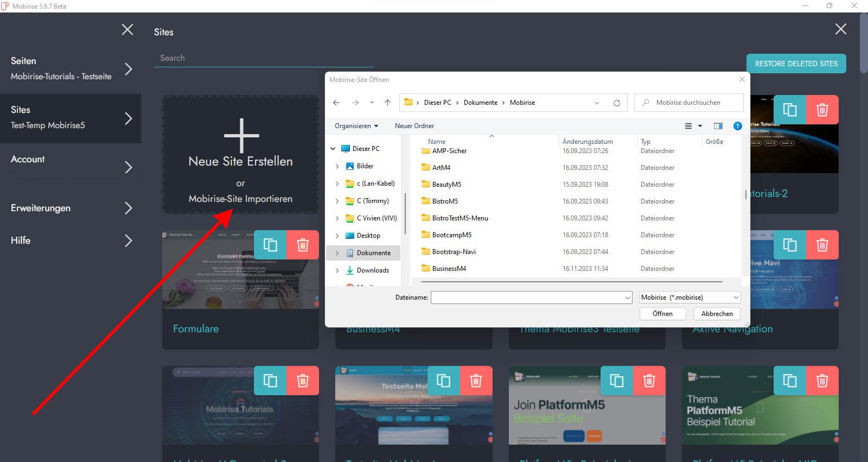Click the Öffnen button

point(662,314)
